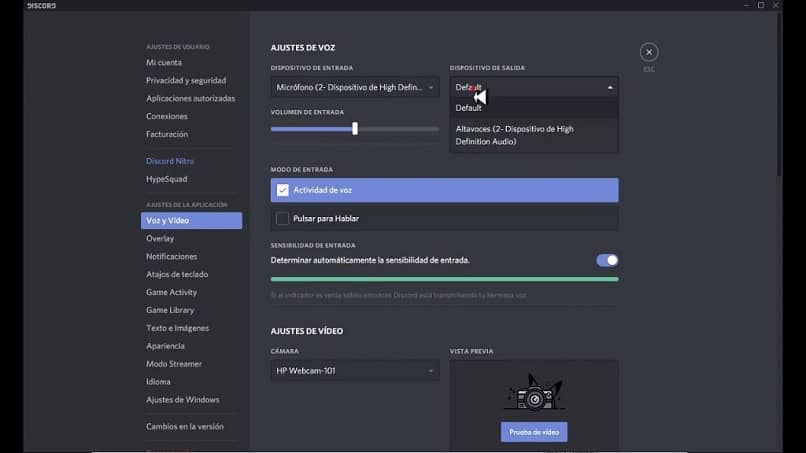
Task: Minimize the Discord window
Action: (x=746, y=5)
